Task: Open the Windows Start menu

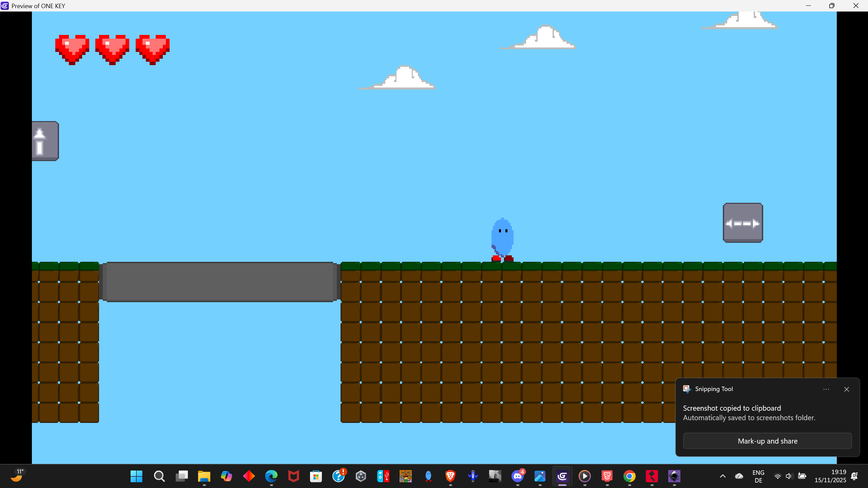Action: point(136,476)
